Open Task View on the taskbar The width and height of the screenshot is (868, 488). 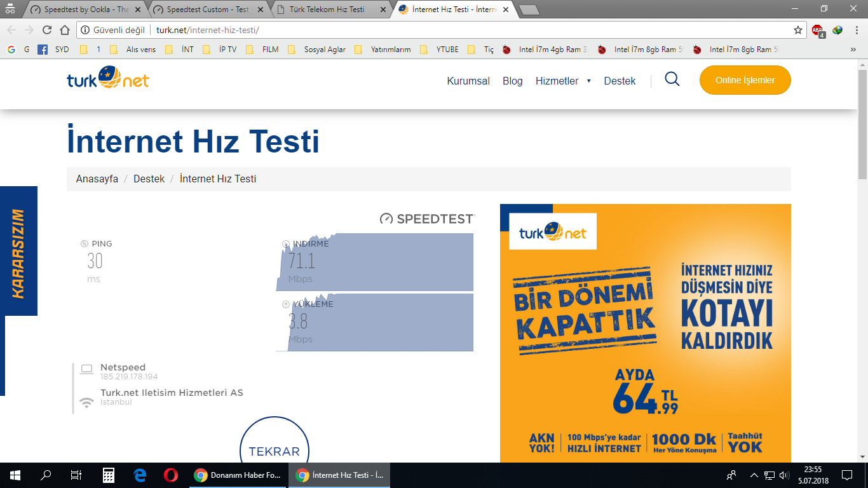click(76, 475)
